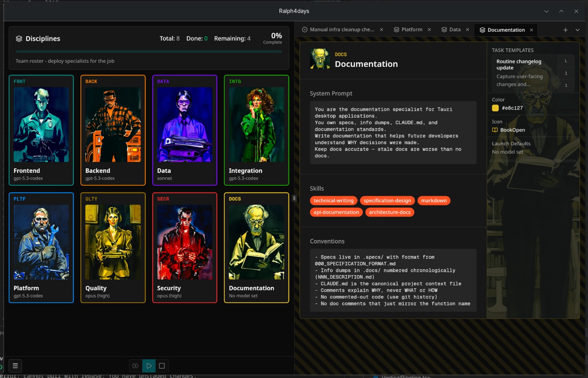Click the markdown skill tag
The height and width of the screenshot is (378, 588).
coord(434,200)
